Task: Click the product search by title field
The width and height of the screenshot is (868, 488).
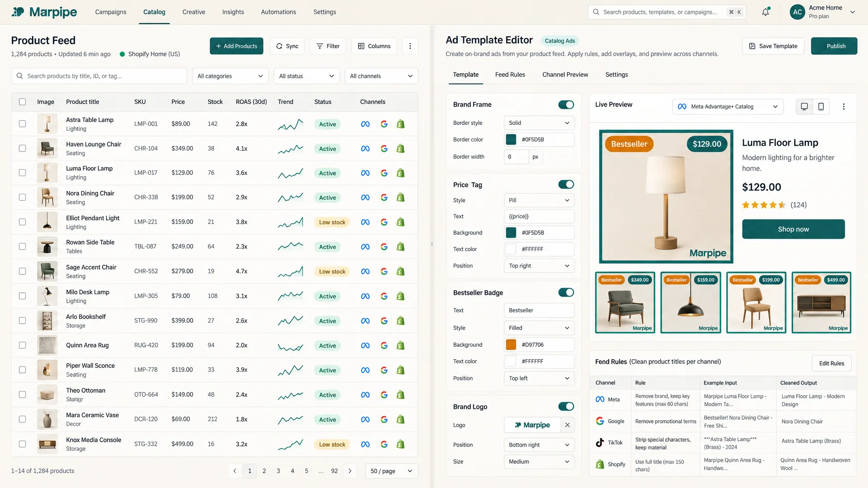Action: 99,76
